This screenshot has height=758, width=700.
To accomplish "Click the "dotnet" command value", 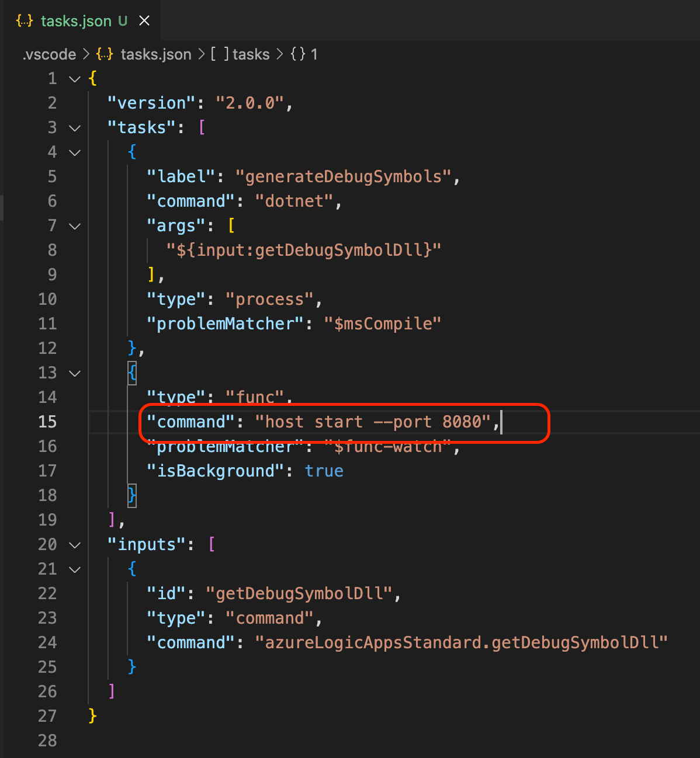I will tap(294, 201).
